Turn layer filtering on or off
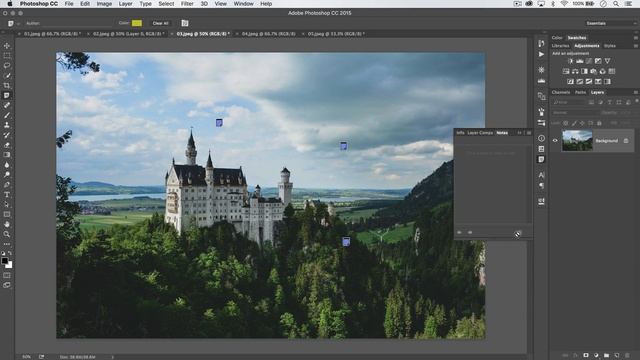Viewport: 640px width, 360px height. click(x=637, y=101)
